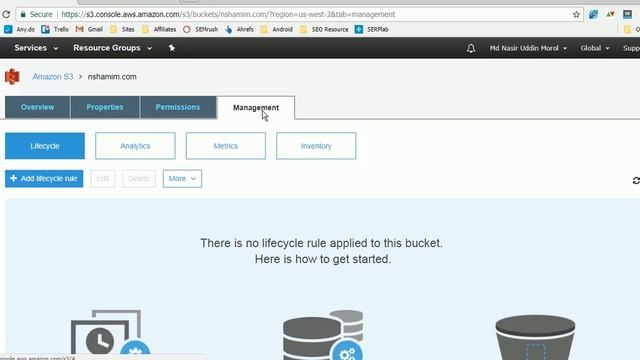This screenshot has height=360, width=640.
Task: Switch to the Overview tab
Action: click(38, 107)
